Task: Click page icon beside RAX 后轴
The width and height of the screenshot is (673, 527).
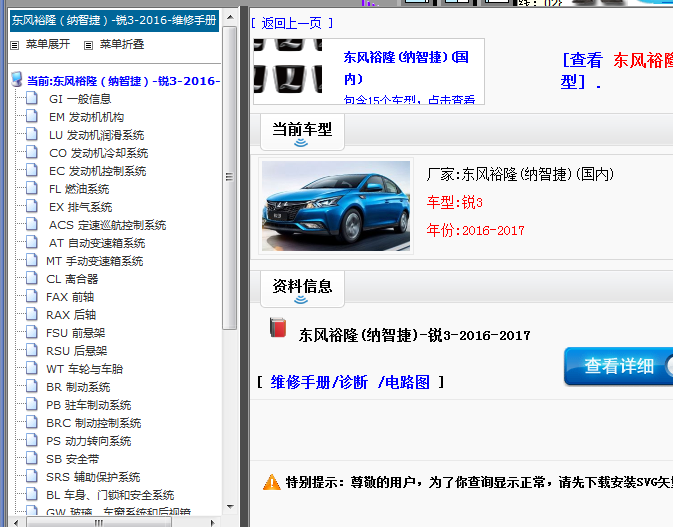Action: [31, 314]
